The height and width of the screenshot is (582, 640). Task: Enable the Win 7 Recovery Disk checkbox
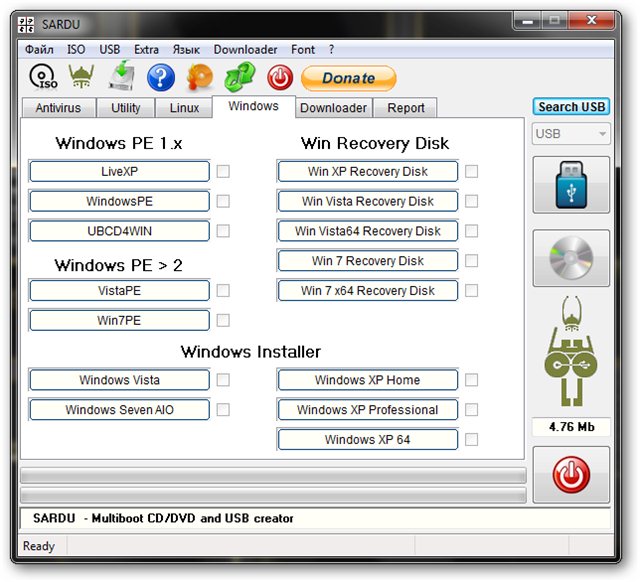coord(471,260)
